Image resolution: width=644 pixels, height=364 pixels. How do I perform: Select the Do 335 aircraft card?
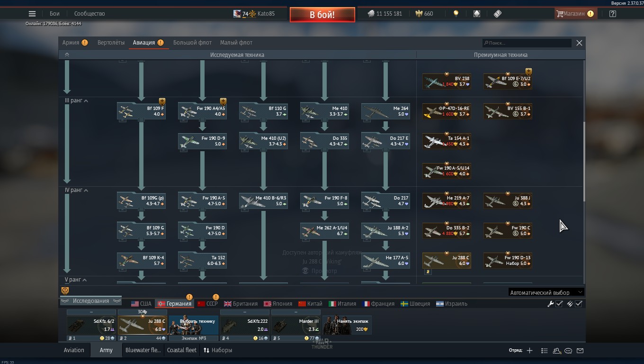click(324, 141)
